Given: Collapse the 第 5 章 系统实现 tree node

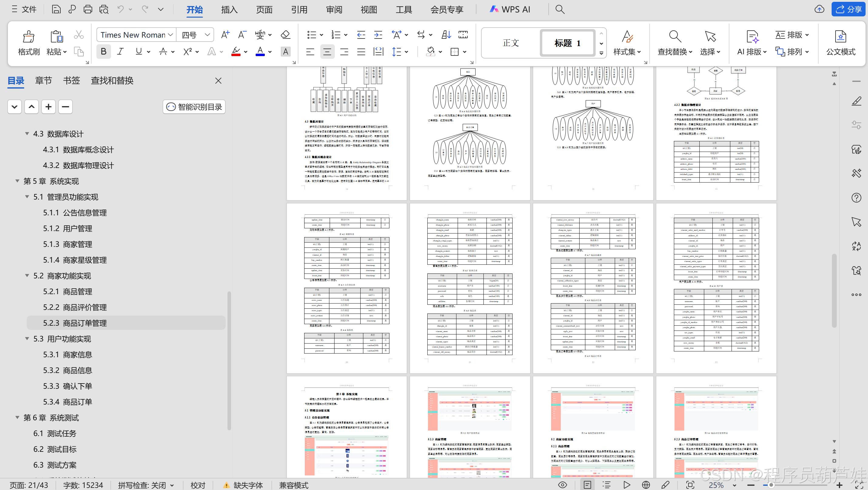Looking at the screenshot, I should pos(17,181).
